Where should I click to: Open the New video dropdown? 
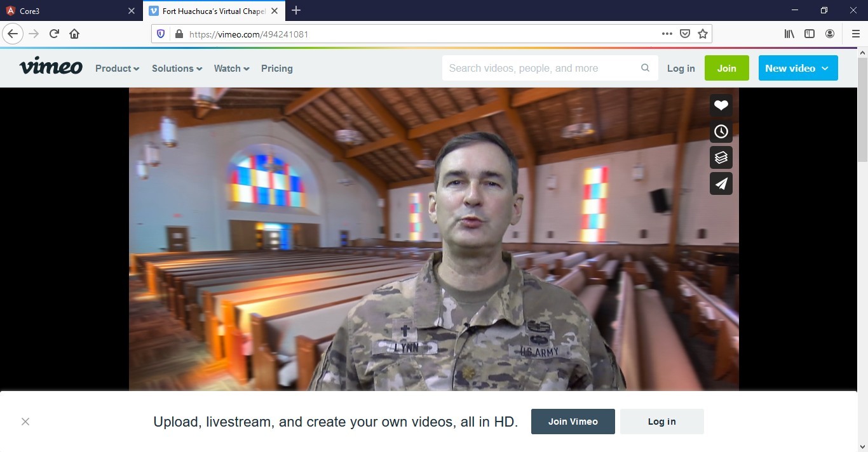[x=798, y=68]
